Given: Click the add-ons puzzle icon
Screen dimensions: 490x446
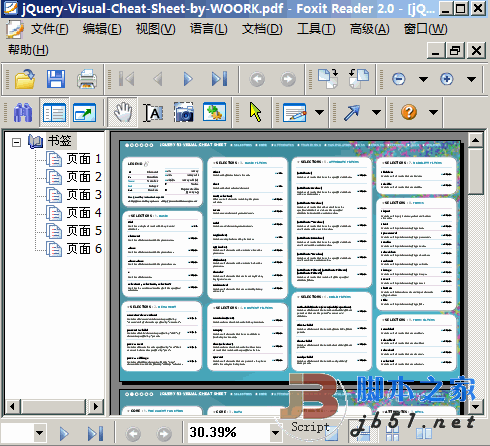Looking at the screenshot, I should 214,112.
